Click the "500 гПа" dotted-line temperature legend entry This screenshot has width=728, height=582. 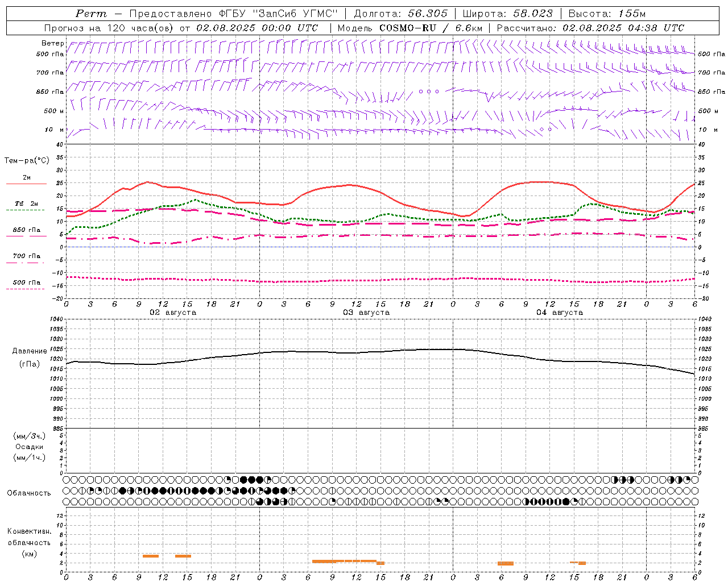click(27, 282)
